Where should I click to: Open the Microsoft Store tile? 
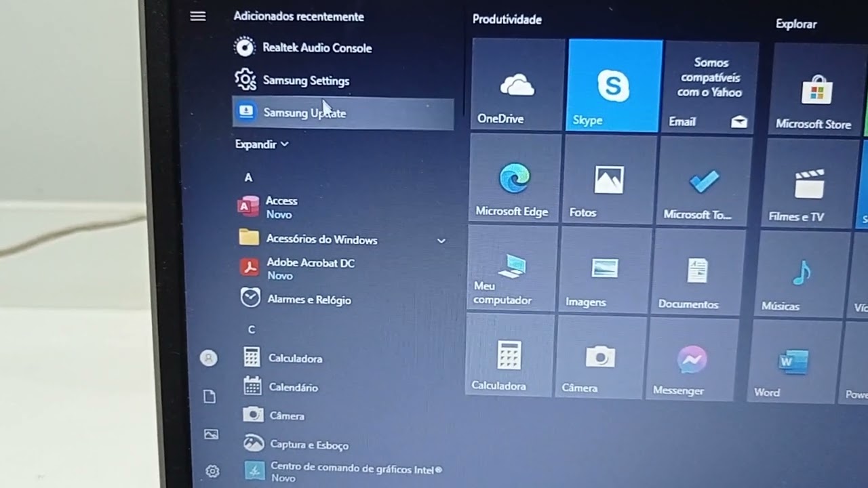tap(816, 89)
